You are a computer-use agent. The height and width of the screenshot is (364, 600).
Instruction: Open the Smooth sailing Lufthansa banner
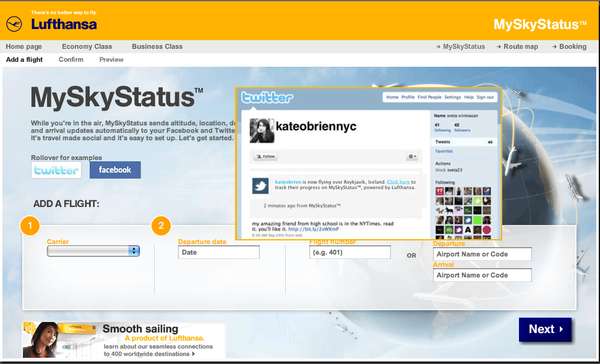coord(124,340)
